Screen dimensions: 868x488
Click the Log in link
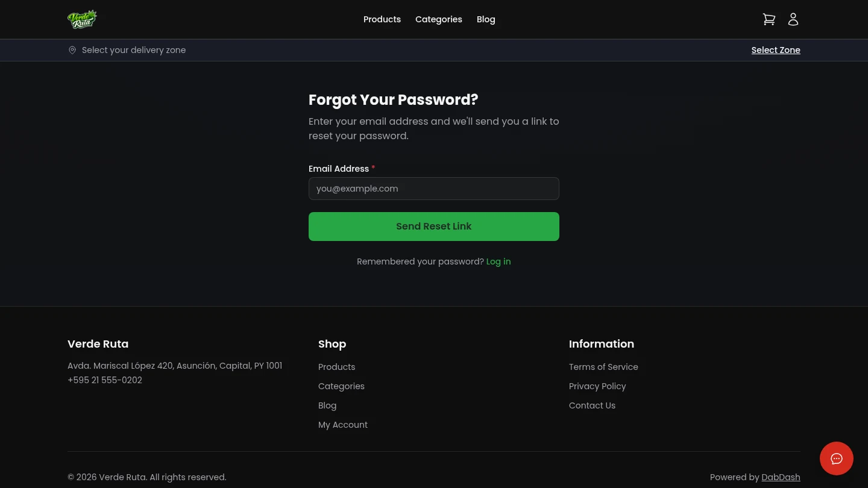[498, 261]
